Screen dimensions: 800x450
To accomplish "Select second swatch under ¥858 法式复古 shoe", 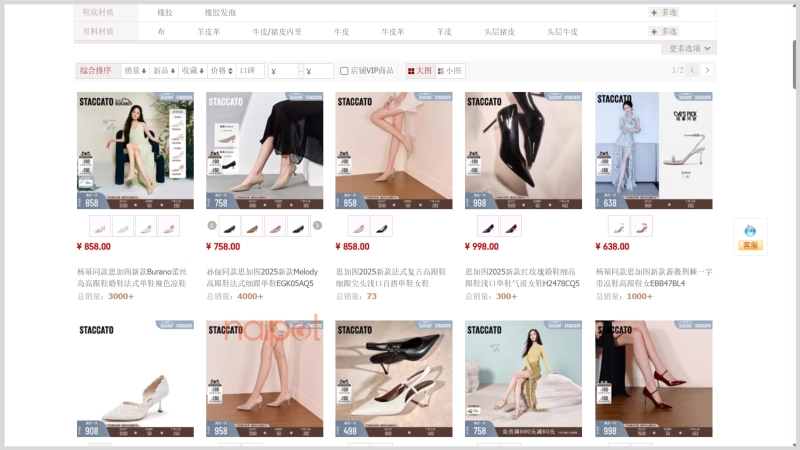I will point(382,226).
